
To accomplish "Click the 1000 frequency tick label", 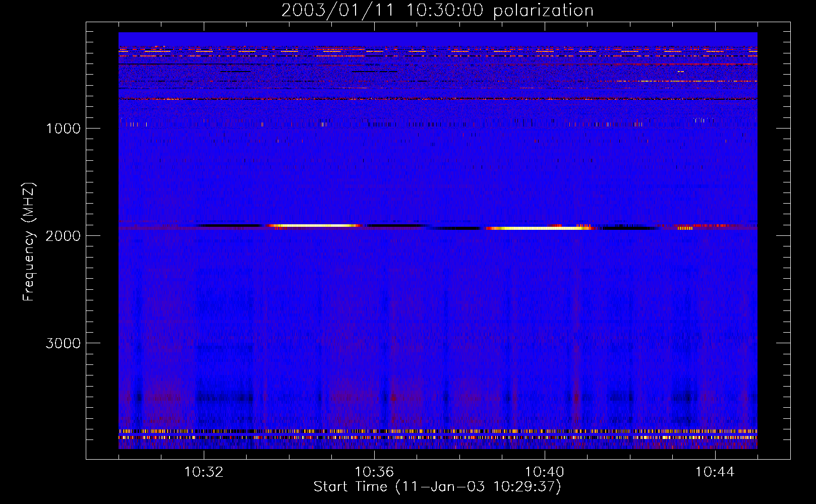I will click(63, 129).
